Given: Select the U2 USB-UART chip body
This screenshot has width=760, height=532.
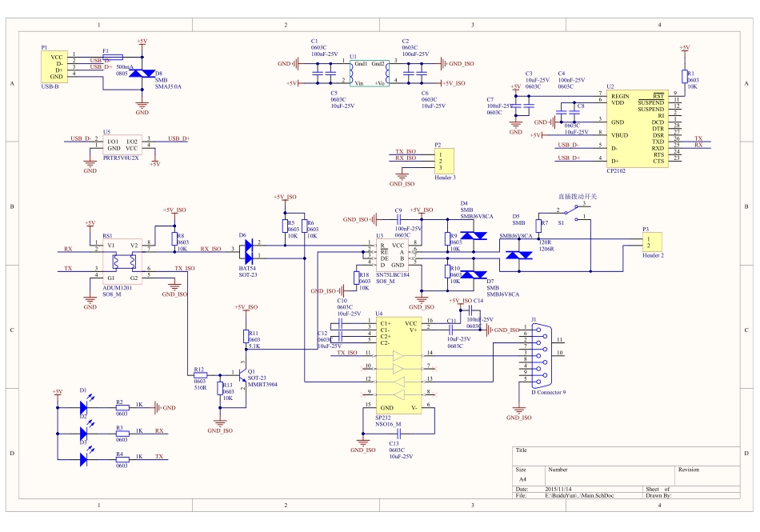Looking at the screenshot, I should point(638,128).
